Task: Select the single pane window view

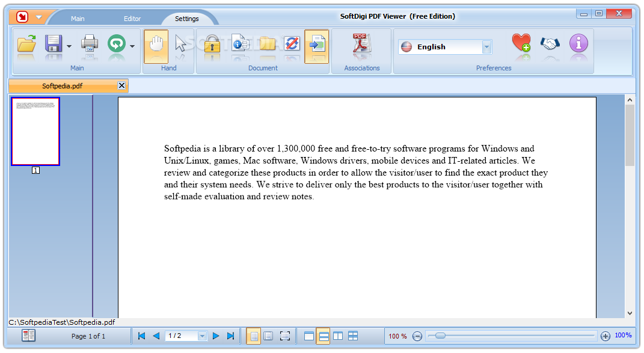Action: (309, 336)
